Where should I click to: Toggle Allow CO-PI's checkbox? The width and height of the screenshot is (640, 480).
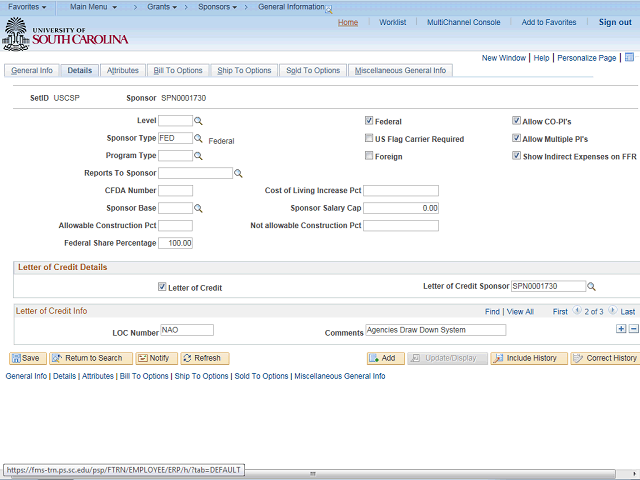[x=516, y=121]
